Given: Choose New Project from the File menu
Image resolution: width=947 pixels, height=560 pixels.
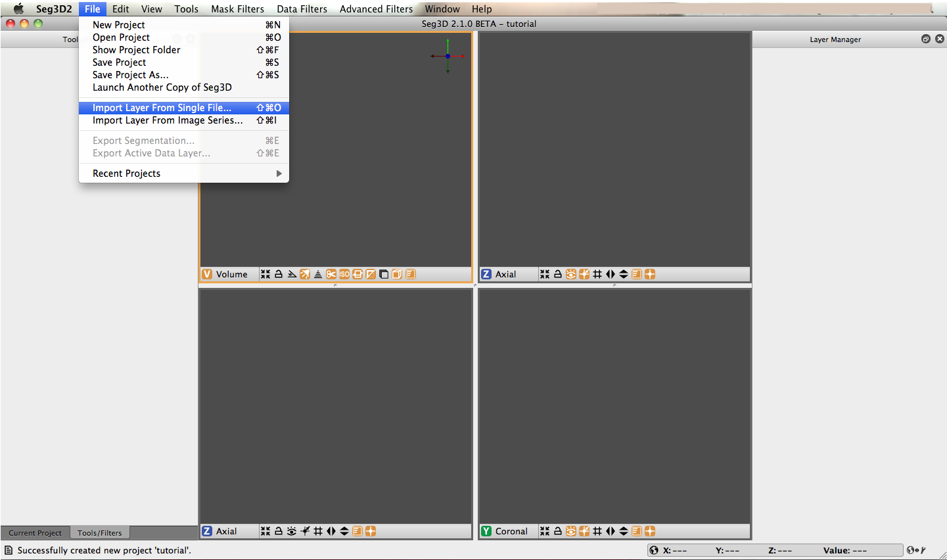Looking at the screenshot, I should 184,25.
